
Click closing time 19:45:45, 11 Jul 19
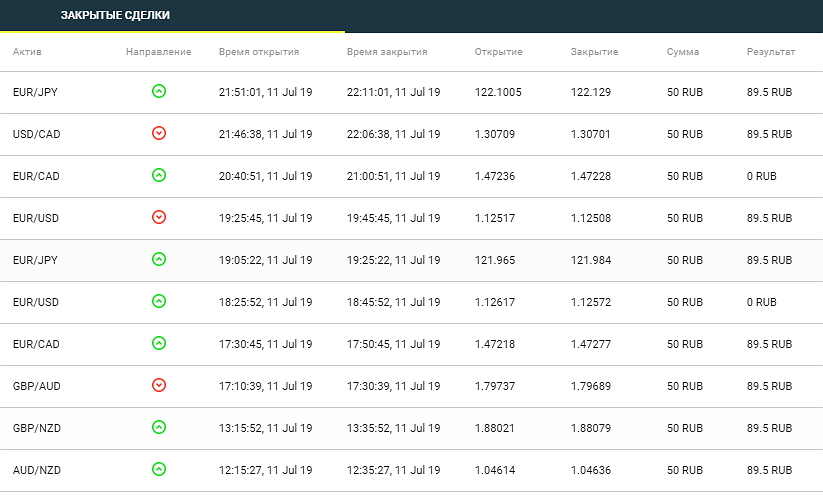[394, 218]
